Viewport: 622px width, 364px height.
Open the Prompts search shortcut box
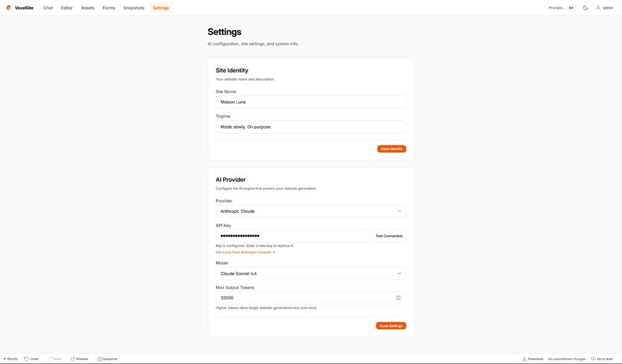[x=561, y=8]
